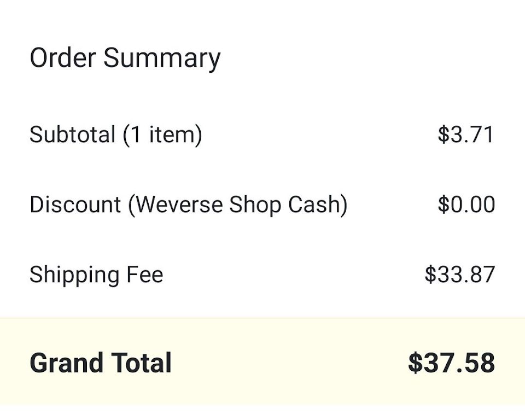Screen dimensions: 525x420
Task: Click the word item in the subtotal row
Action: point(174,135)
